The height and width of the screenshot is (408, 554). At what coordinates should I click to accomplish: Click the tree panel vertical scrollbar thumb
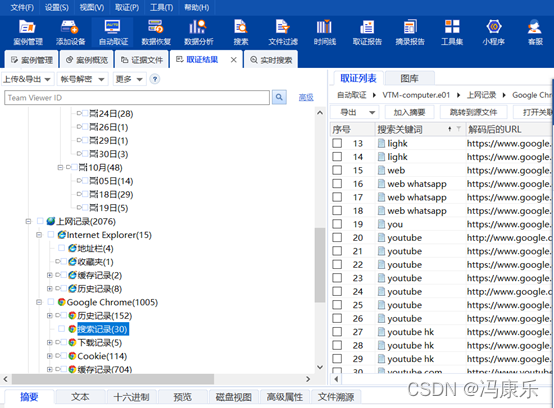(x=320, y=265)
